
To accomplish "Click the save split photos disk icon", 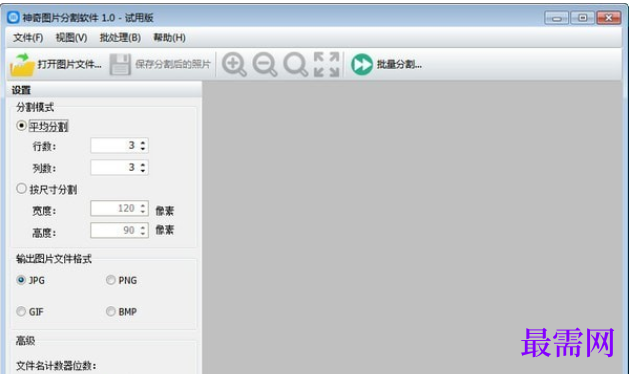I will pos(120,64).
